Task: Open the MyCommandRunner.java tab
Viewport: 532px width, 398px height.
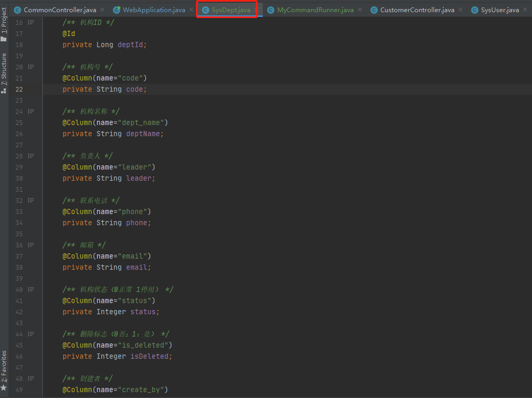Action: tap(315, 10)
